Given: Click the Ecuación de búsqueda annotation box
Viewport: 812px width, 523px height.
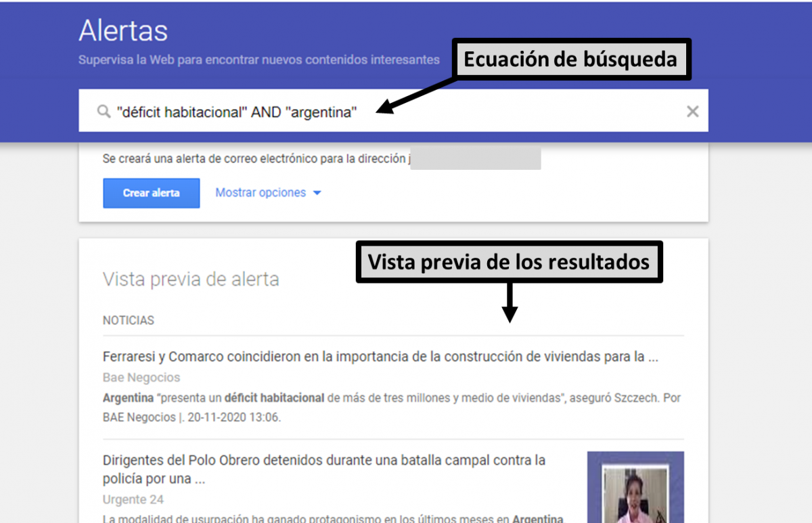Looking at the screenshot, I should [x=570, y=60].
